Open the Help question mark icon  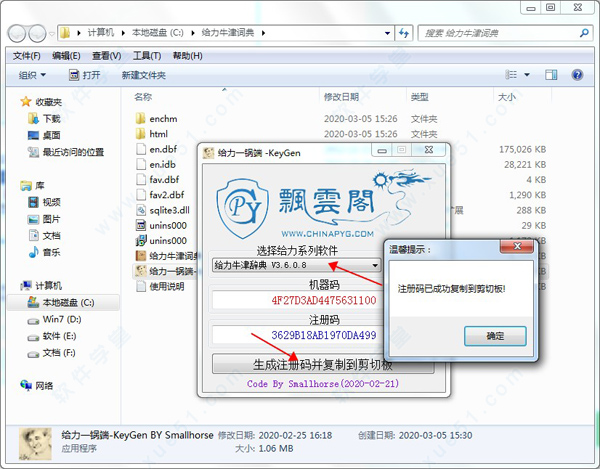pyautogui.click(x=577, y=75)
